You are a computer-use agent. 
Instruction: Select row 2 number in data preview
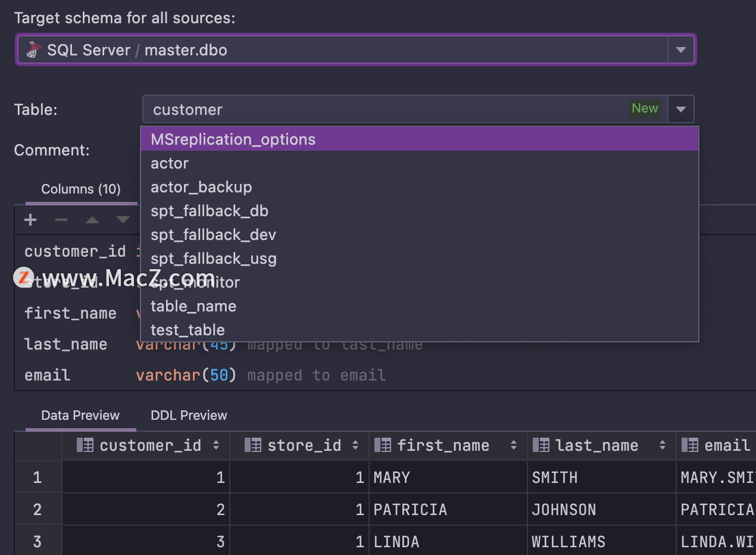[x=38, y=510]
